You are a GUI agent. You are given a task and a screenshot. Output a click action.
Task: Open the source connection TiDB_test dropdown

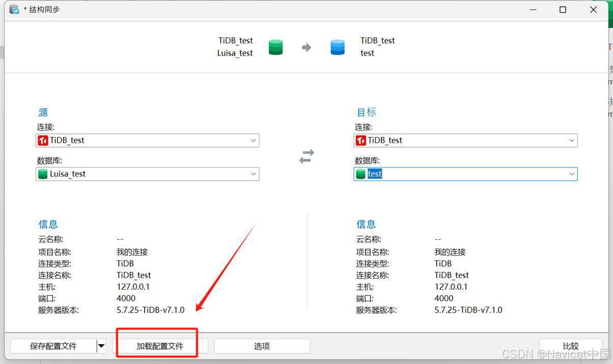pos(147,141)
